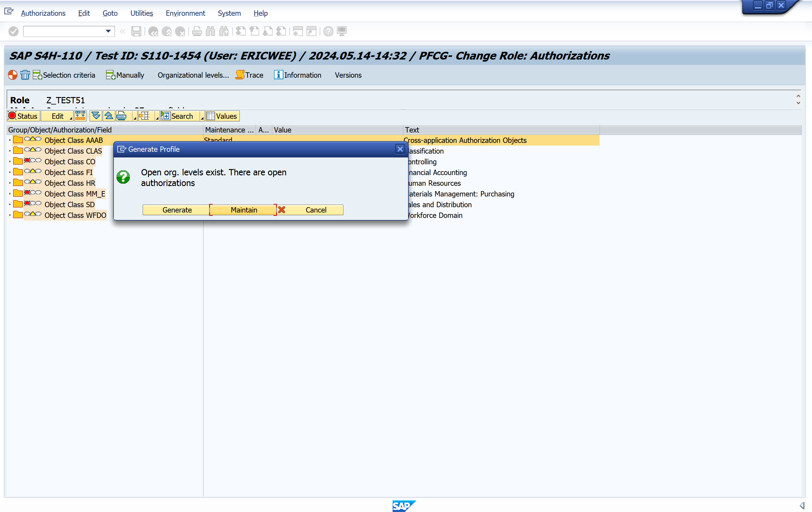Image resolution: width=812 pixels, height=512 pixels.
Task: Click the Values table icon button
Action: point(222,116)
